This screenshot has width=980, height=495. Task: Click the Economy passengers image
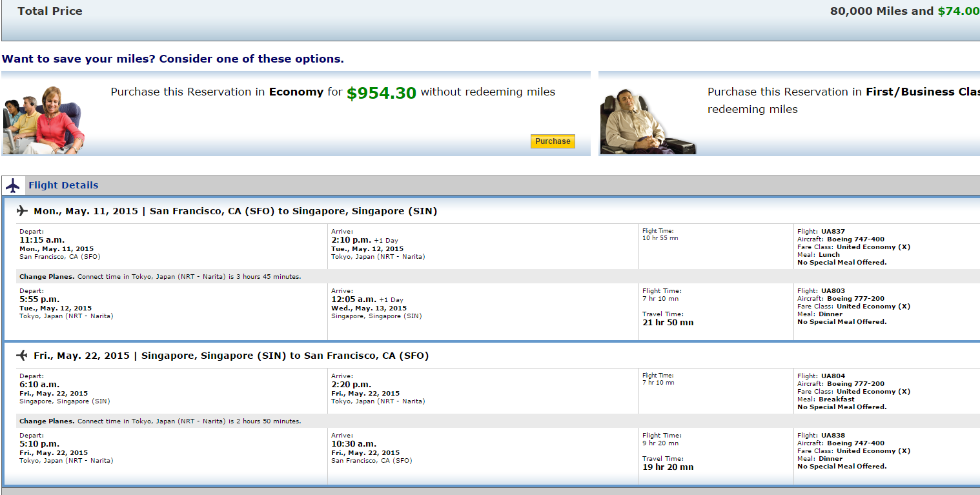point(44,120)
